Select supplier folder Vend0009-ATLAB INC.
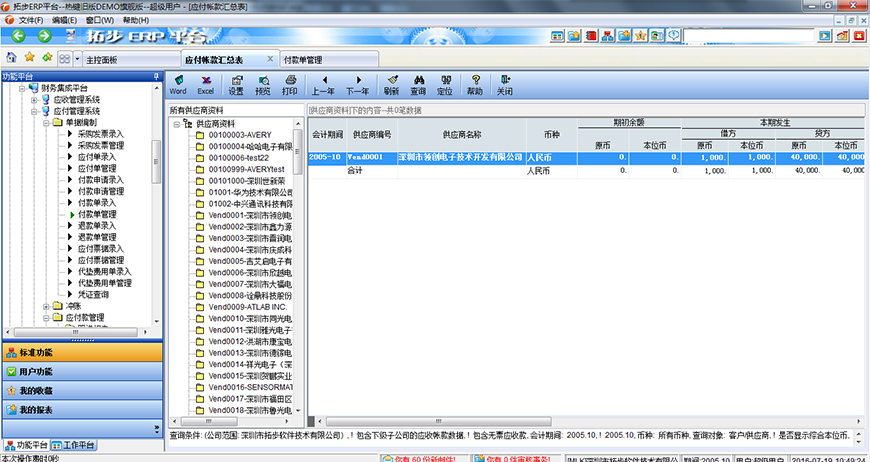 247,307
